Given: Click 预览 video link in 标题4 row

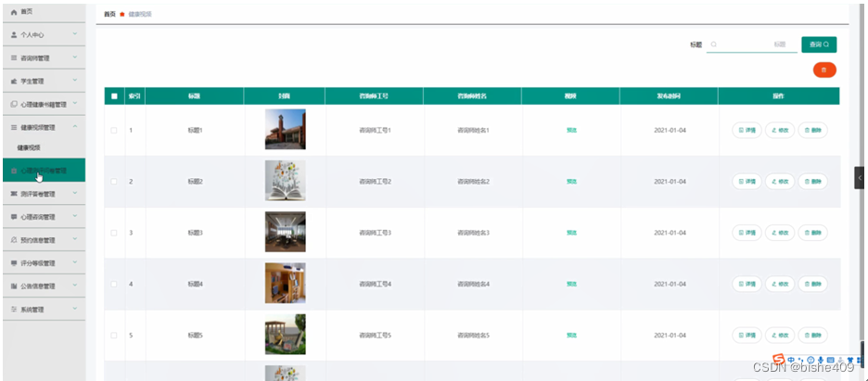Looking at the screenshot, I should pyautogui.click(x=571, y=285).
